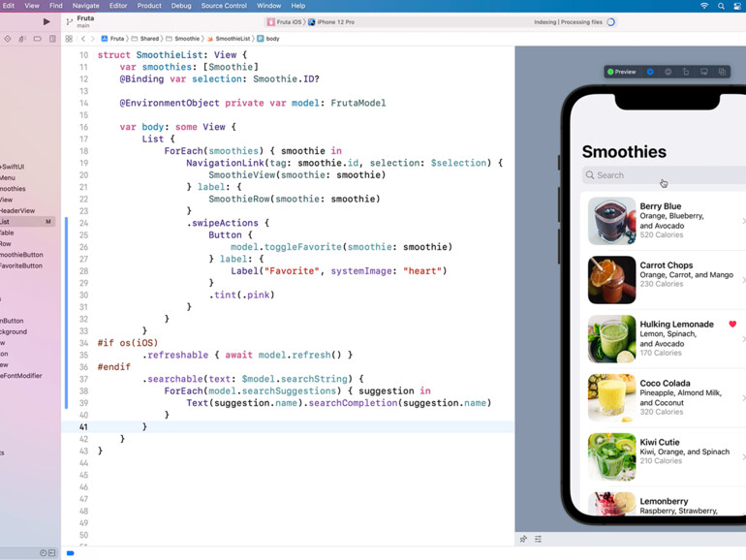Open the Navigate menu

tap(85, 6)
